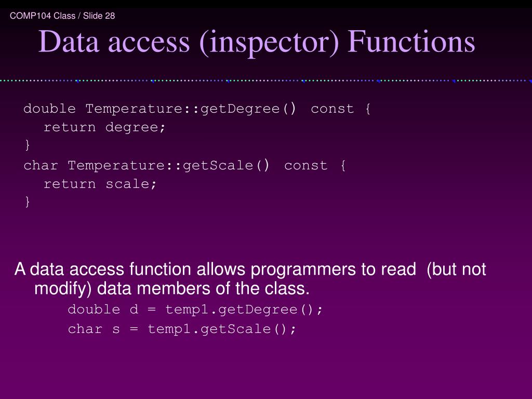Viewport: 532px width, 399px height.
Task: Click the 'return degree;' statement
Action: pyautogui.click(x=104, y=128)
